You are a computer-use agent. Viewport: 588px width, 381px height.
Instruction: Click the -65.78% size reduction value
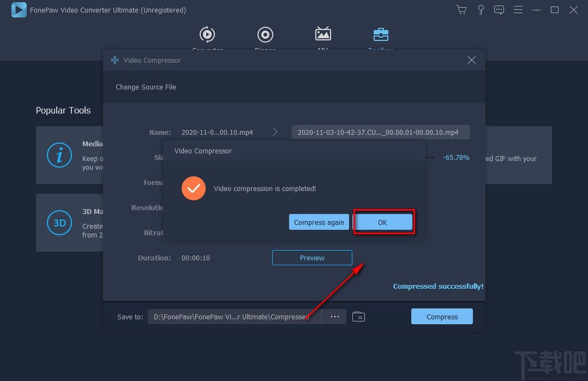[x=456, y=158]
